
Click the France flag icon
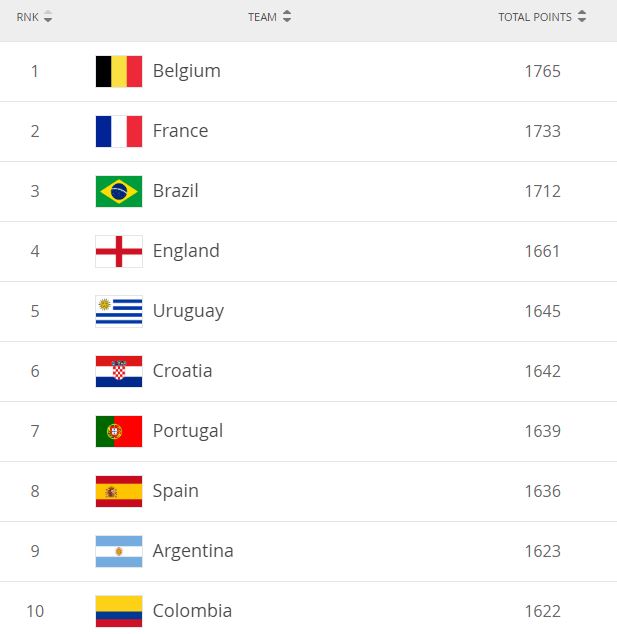point(118,131)
